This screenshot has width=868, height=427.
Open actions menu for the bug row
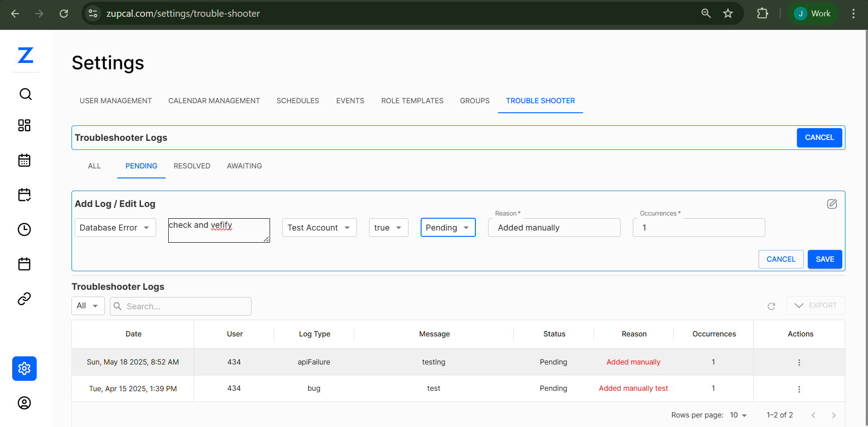click(x=799, y=389)
